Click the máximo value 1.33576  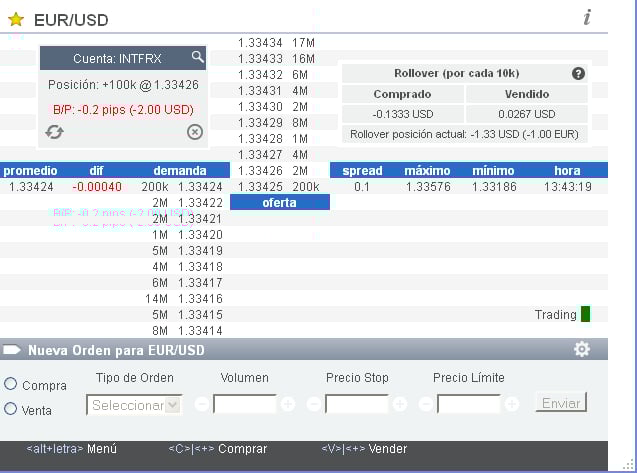[x=428, y=187]
